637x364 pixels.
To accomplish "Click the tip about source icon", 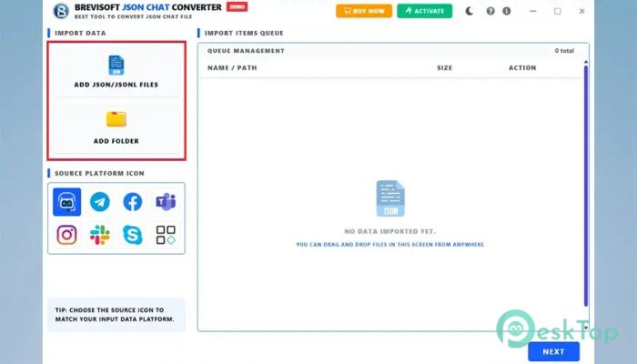I will point(116,315).
